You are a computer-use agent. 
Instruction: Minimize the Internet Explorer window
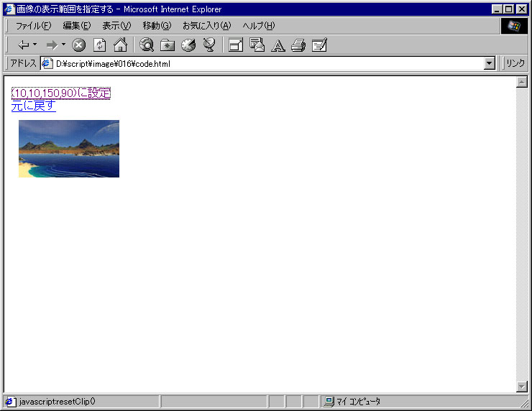[497, 9]
